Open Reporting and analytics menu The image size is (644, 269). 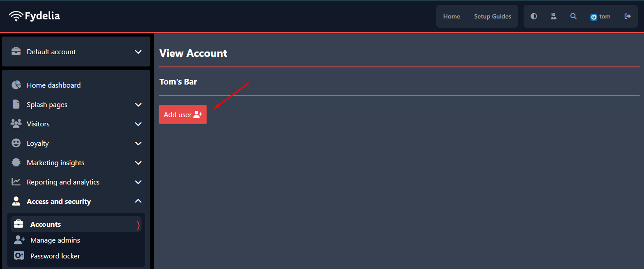[76, 182]
